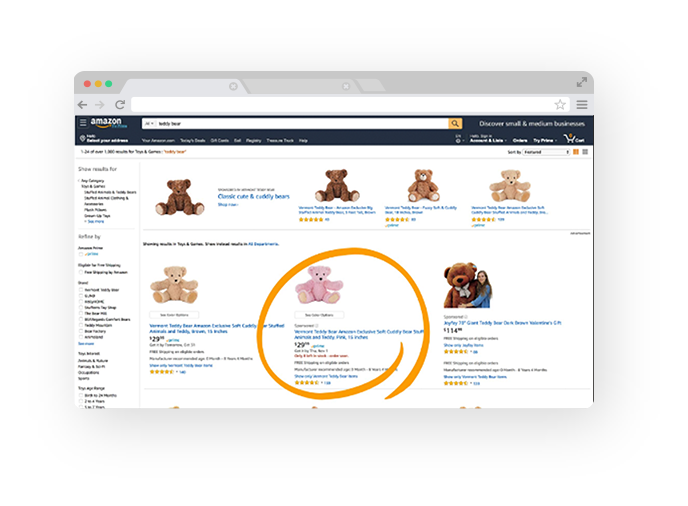This screenshot has width=688, height=506.
Task: Open the browser hamburger menu icon
Action: point(582,104)
